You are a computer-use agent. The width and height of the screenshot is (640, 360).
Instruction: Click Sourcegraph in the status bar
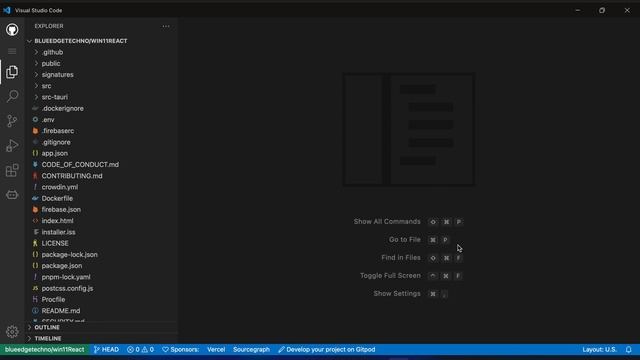tap(251, 350)
